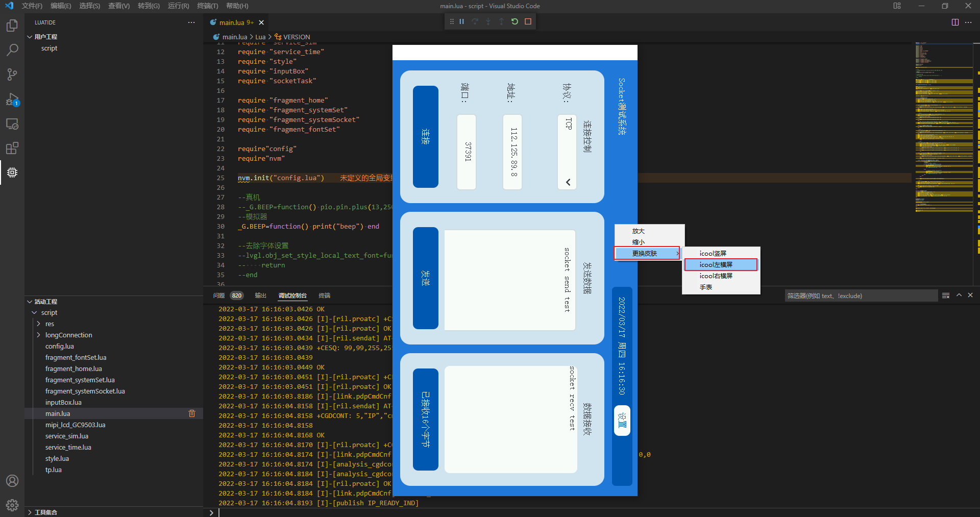Screen dimensions: 980x517
Task: Delete main.lua with trash icon
Action: tap(192, 413)
